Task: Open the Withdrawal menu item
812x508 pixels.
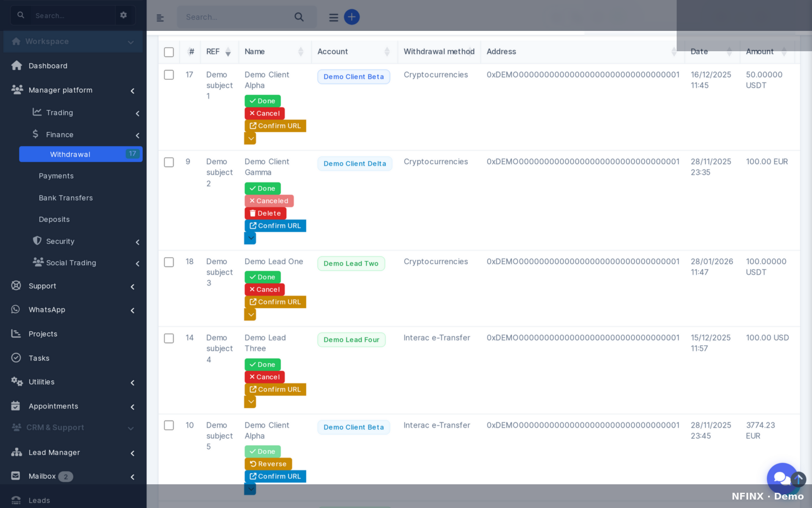Action: tap(81, 154)
